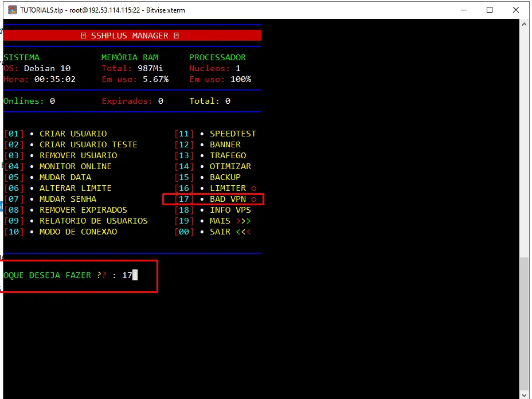Click menu entry 00 SAIR
Image resolution: width=532 pixels, height=399 pixels.
tap(213, 232)
